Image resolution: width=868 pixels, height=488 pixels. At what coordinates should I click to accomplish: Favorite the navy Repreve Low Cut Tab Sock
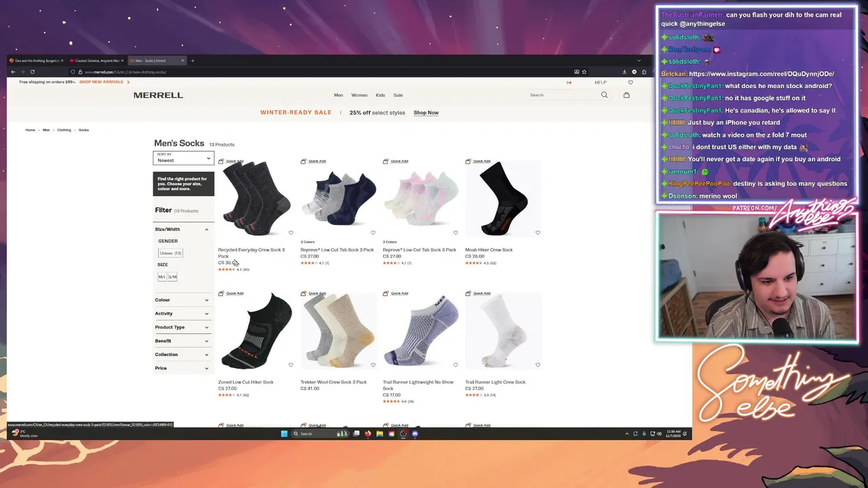pos(373,232)
